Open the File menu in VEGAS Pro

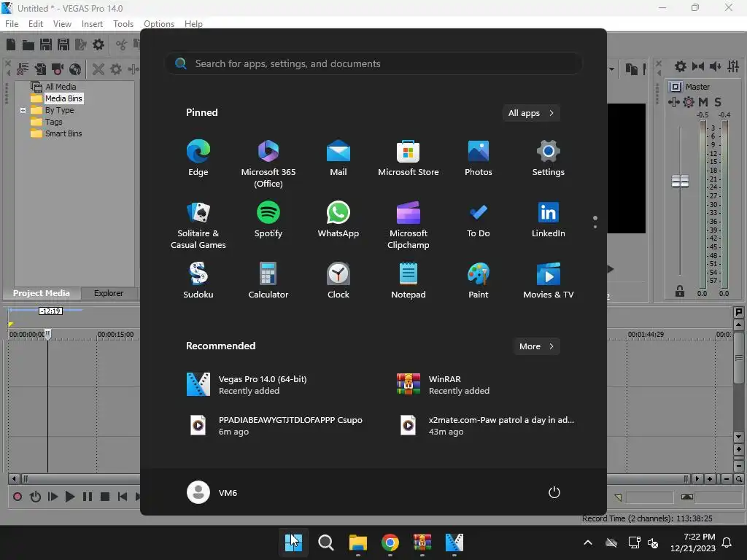click(x=12, y=24)
